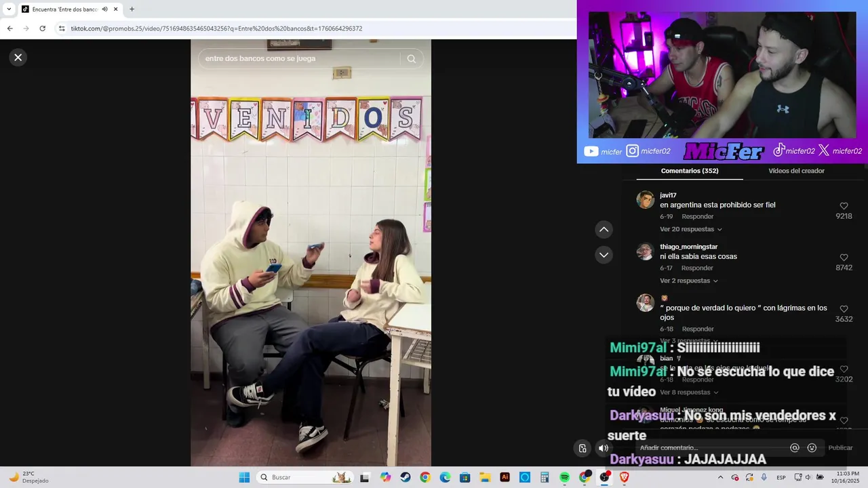868x488 pixels.
Task: Open the site information icon in address bar
Action: 62,28
